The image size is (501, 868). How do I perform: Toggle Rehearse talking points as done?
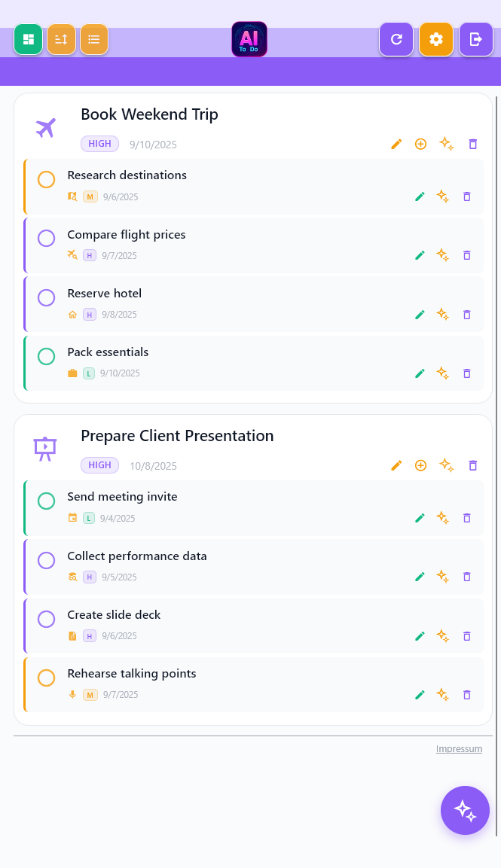tap(47, 678)
